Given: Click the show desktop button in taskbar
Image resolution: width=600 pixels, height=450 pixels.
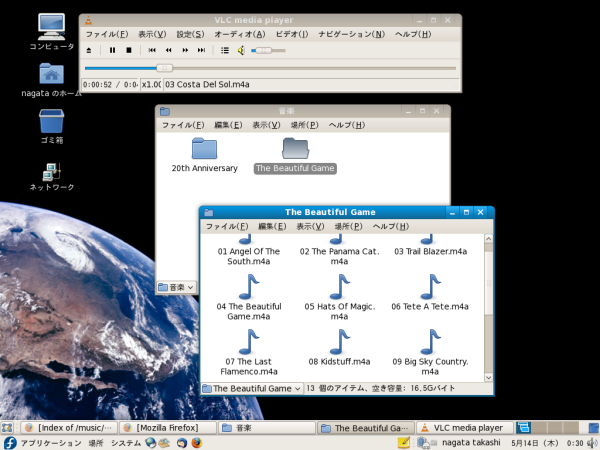Looking at the screenshot, I should (x=7, y=427).
